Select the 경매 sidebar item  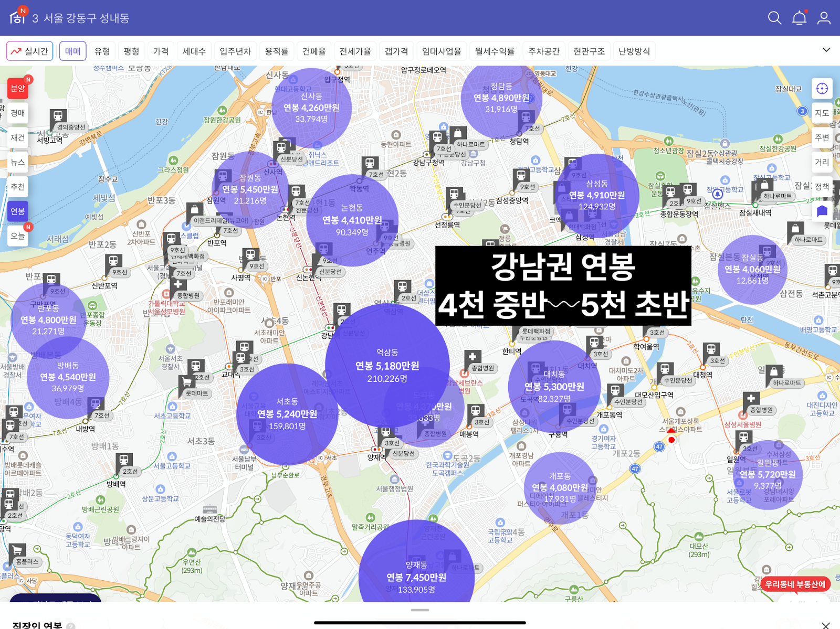click(18, 113)
